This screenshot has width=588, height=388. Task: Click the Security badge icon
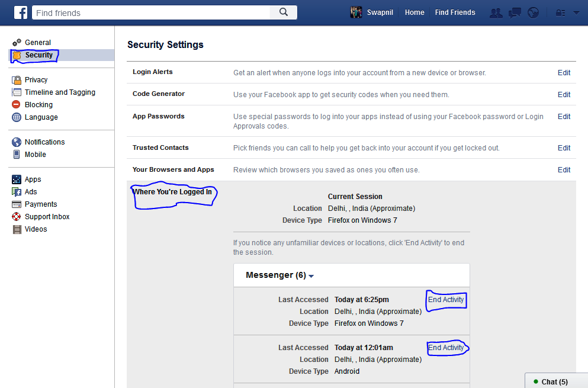point(17,56)
